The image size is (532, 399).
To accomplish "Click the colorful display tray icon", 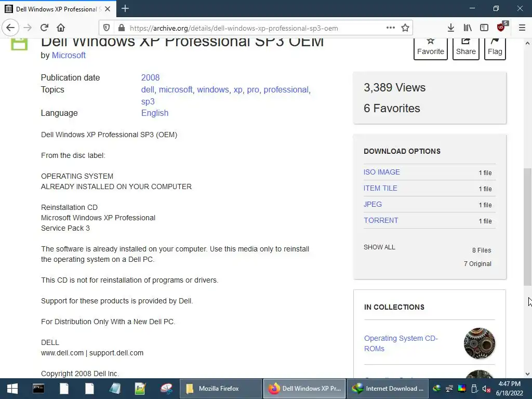I will [x=462, y=389].
